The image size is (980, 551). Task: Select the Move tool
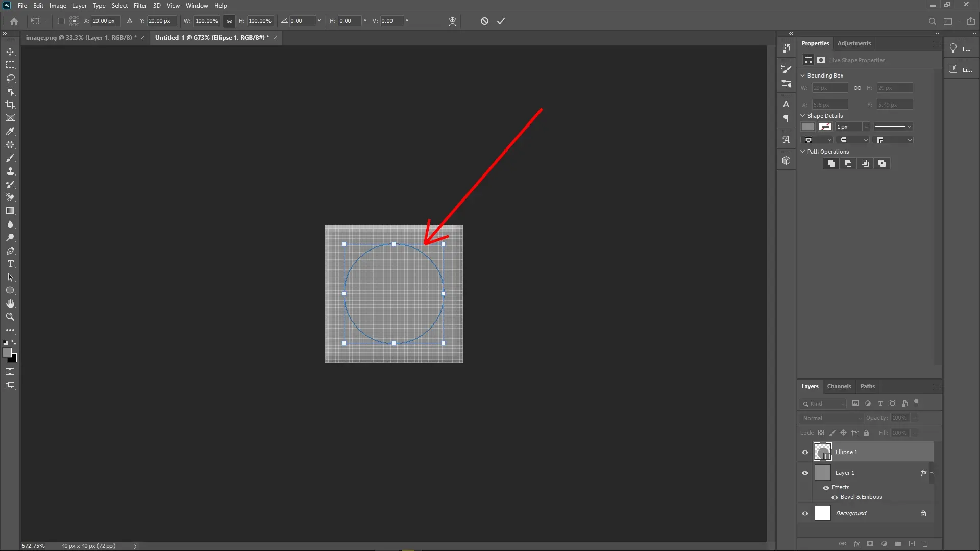click(10, 52)
